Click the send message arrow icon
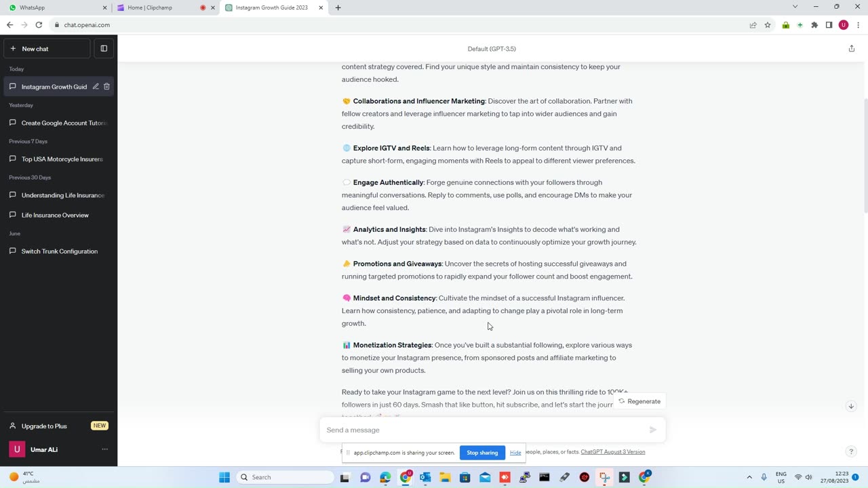Image resolution: width=868 pixels, height=488 pixels. coord(653,430)
